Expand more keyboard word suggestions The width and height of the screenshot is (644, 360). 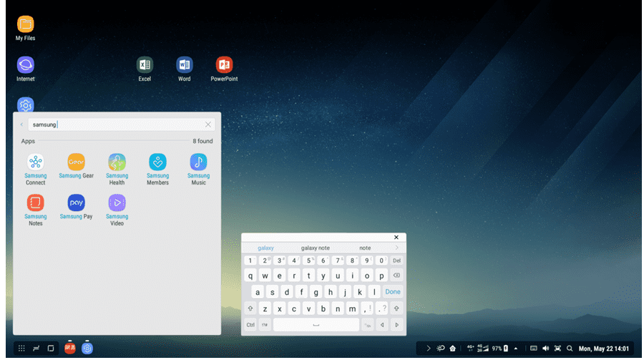pyautogui.click(x=397, y=248)
